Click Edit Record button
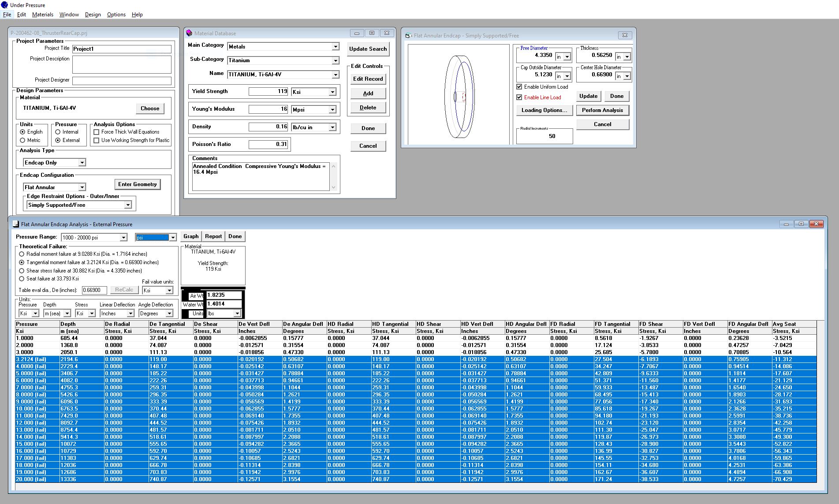Screen dimensions: 839x504 click(368, 79)
